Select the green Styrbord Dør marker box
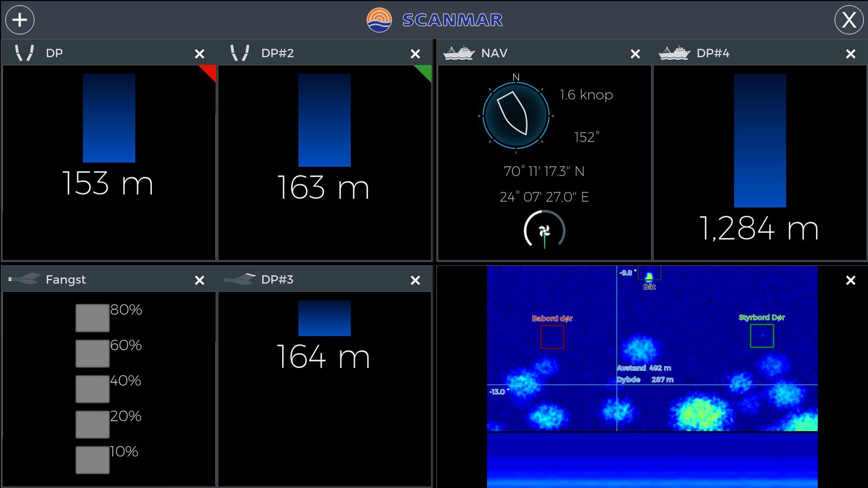 762,336
